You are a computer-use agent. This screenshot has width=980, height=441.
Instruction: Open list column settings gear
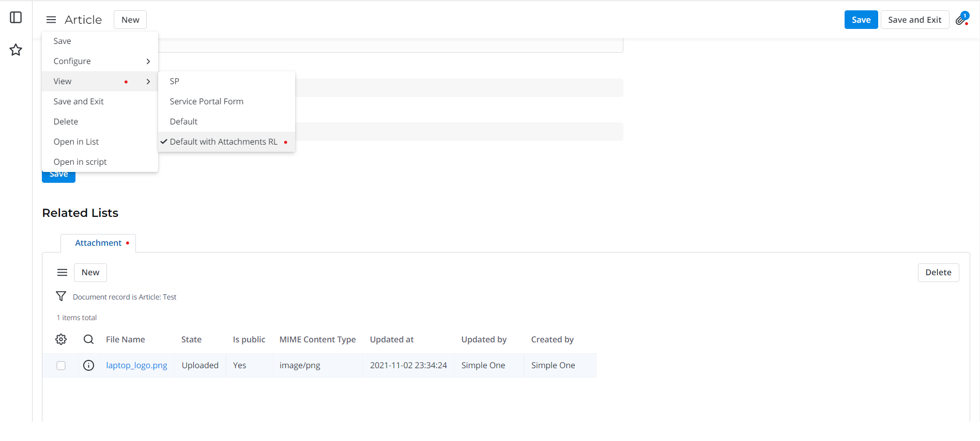point(61,339)
